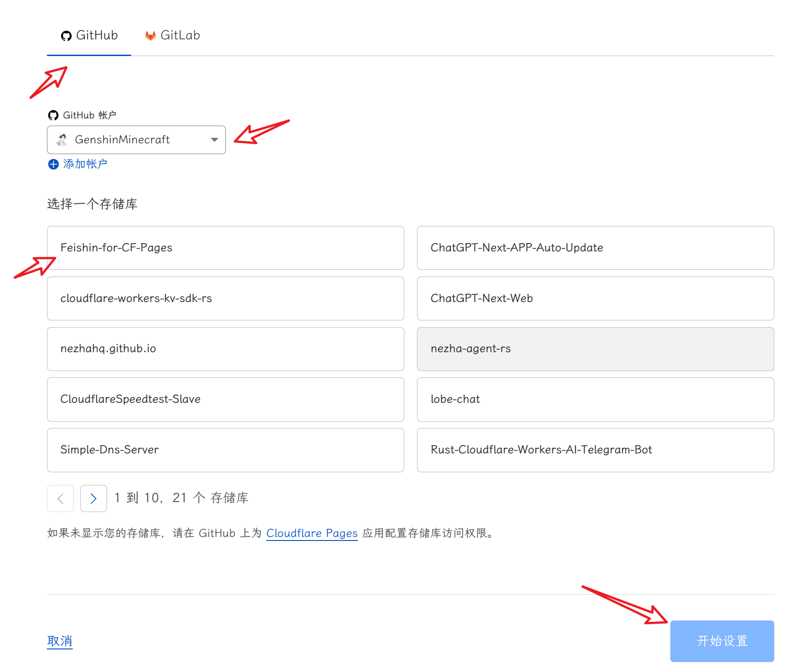Image resolution: width=805 pixels, height=672 pixels.
Task: Click the blue plus icon beside 添加帐户
Action: (x=53, y=164)
